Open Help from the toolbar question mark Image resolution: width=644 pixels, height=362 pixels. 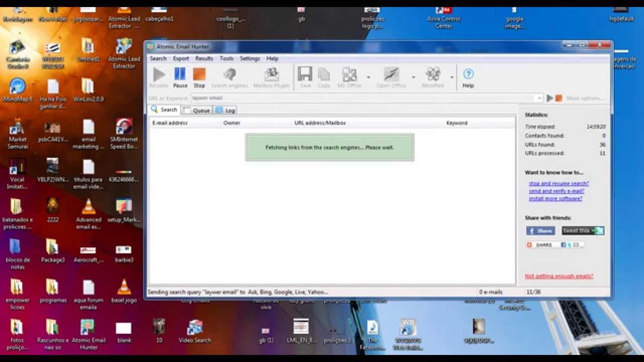point(468,78)
